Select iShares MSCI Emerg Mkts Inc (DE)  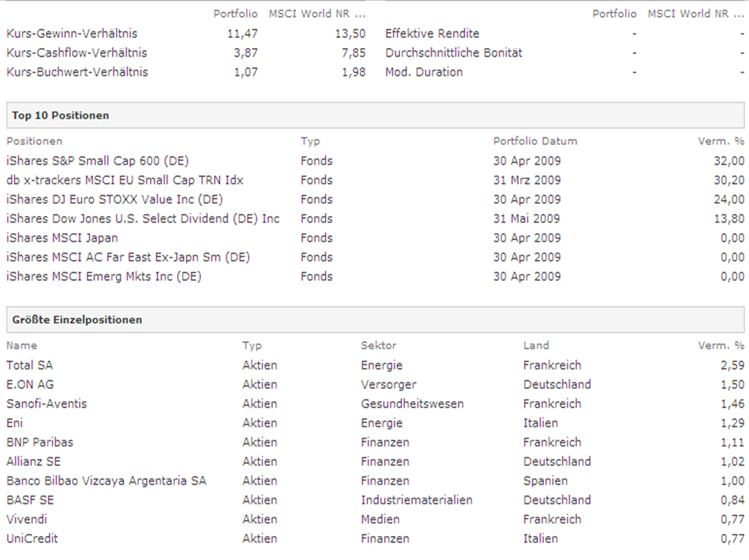pos(104,277)
